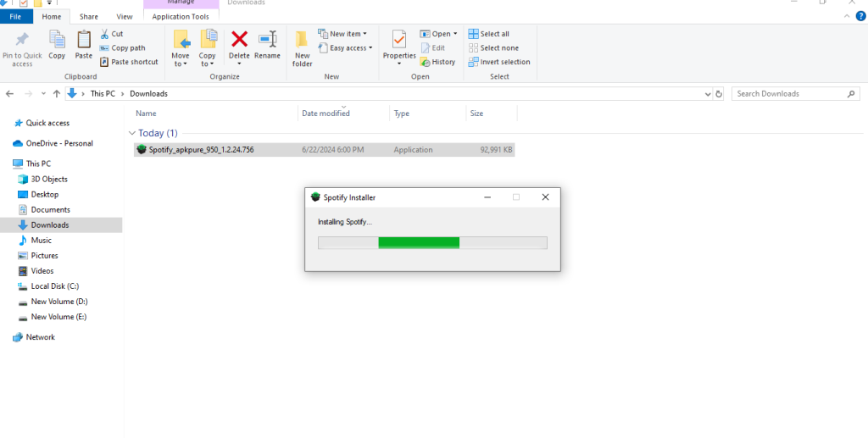868x438 pixels.
Task: Refresh the Downloads folder
Action: point(719,94)
